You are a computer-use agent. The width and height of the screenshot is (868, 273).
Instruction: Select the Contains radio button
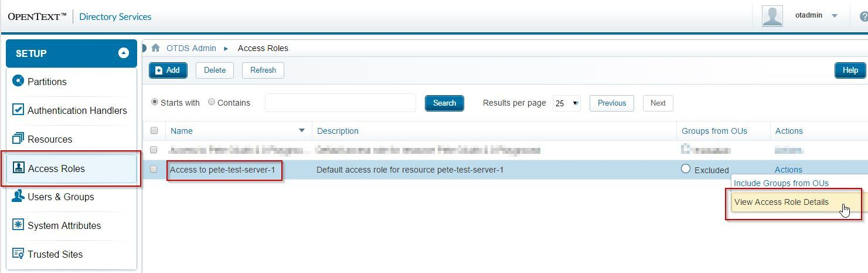tap(212, 102)
